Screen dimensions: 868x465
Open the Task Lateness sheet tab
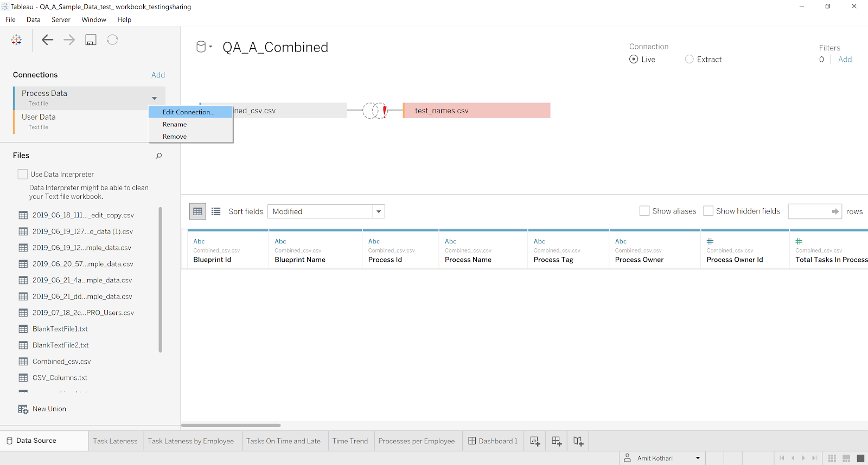point(116,441)
